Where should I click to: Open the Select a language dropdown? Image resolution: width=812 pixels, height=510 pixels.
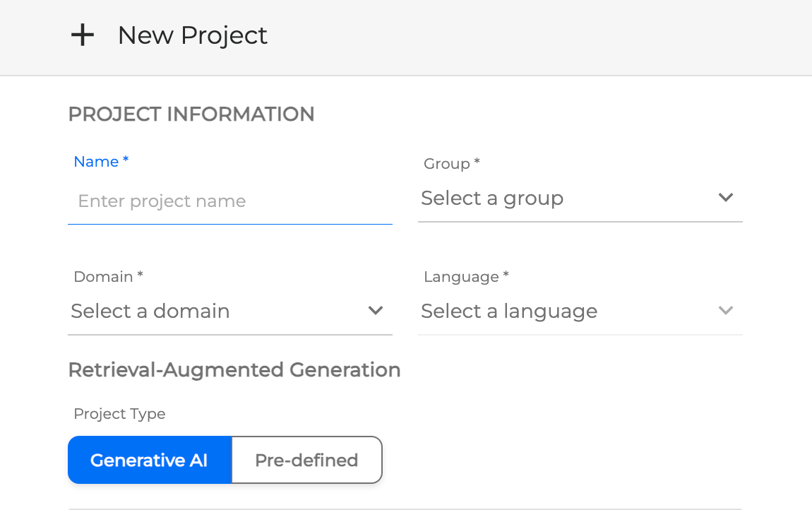pos(565,312)
